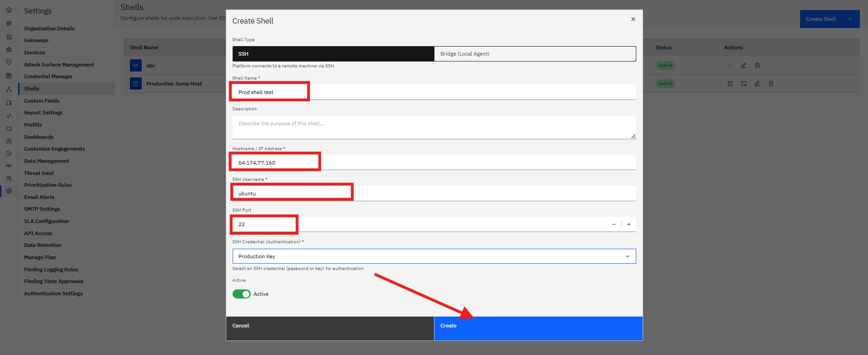
Task: Decrease SSH port with minus button
Action: [614, 224]
